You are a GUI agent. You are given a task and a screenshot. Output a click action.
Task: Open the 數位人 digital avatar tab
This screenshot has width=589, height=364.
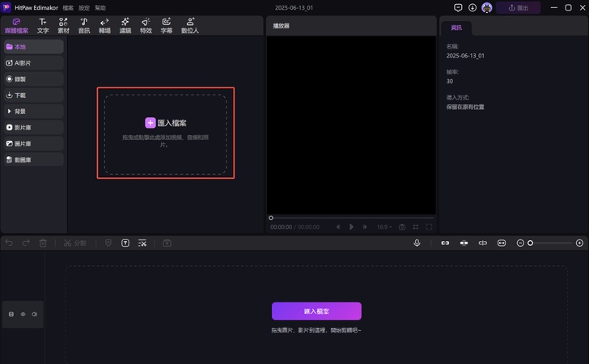190,26
